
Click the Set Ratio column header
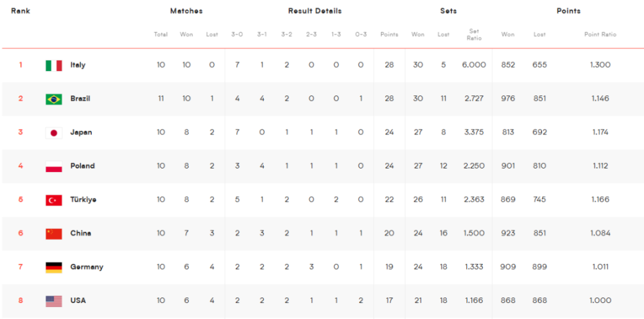[474, 34]
